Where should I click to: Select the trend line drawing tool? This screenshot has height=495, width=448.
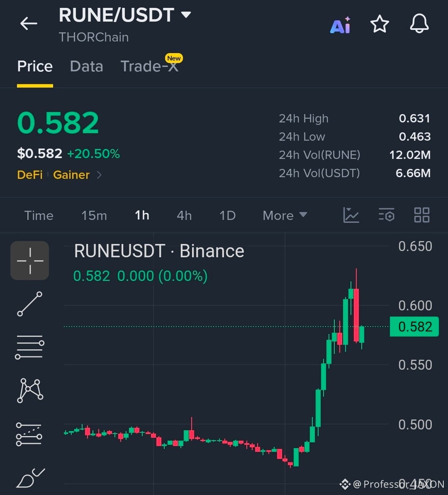30,304
